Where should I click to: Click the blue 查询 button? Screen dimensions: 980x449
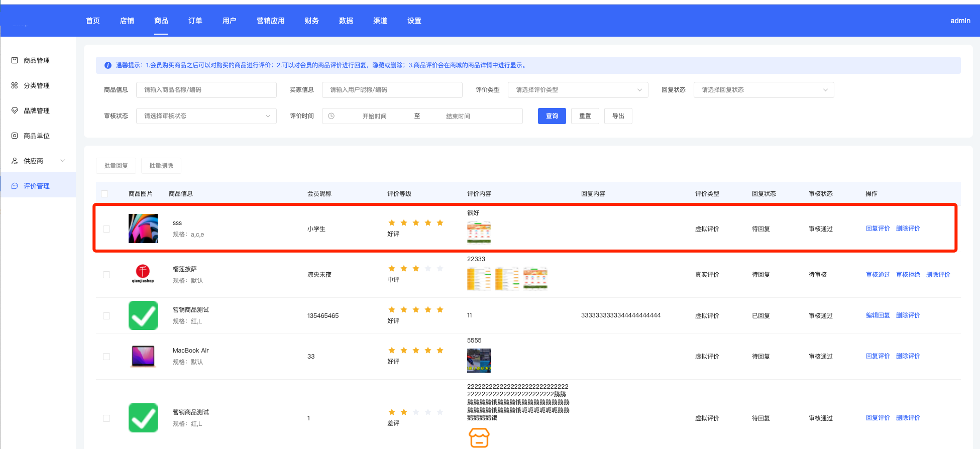pos(552,116)
